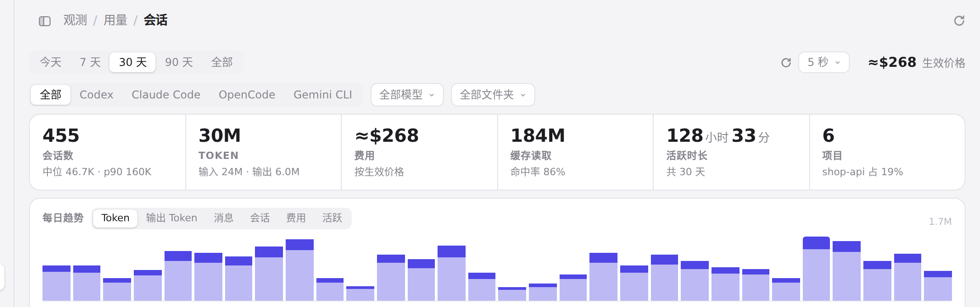The height and width of the screenshot is (307, 980).
Task: Click refresh icon beside 5 秒 dropdown
Action: tap(786, 63)
